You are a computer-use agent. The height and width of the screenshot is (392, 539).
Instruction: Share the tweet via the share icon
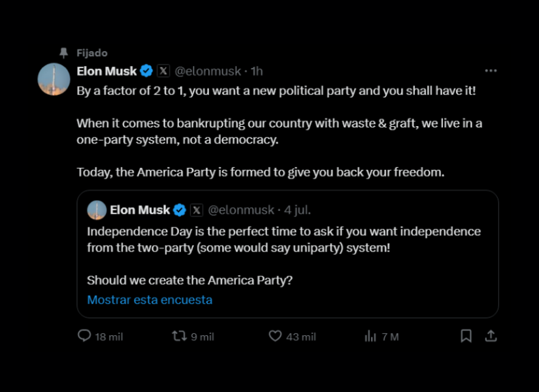pyautogui.click(x=491, y=335)
